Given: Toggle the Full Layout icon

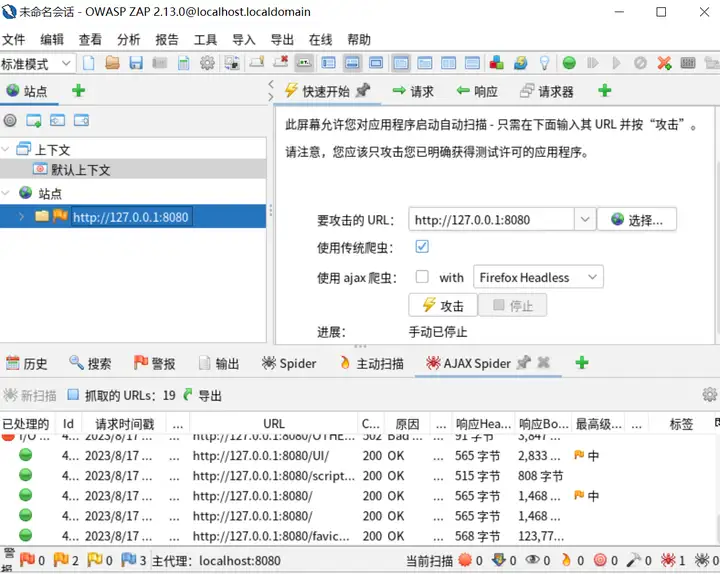Looking at the screenshot, I should 376,62.
